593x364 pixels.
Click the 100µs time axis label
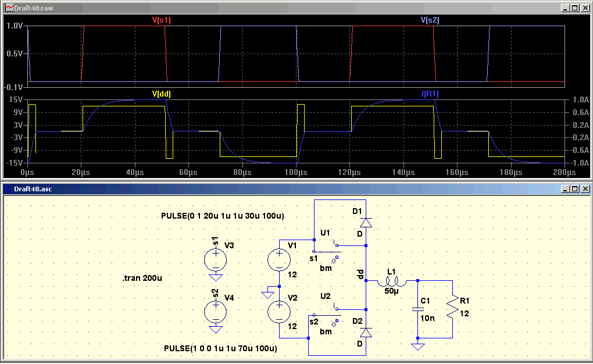click(x=296, y=172)
